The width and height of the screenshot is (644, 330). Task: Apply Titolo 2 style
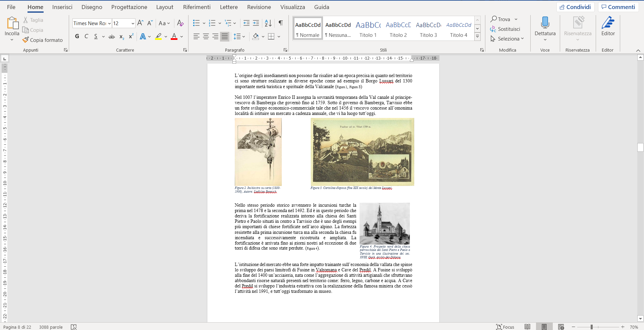[398, 29]
